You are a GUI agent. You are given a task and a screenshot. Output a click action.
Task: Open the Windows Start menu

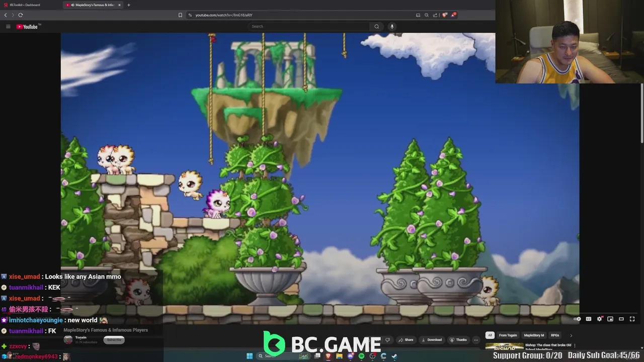coord(250,356)
